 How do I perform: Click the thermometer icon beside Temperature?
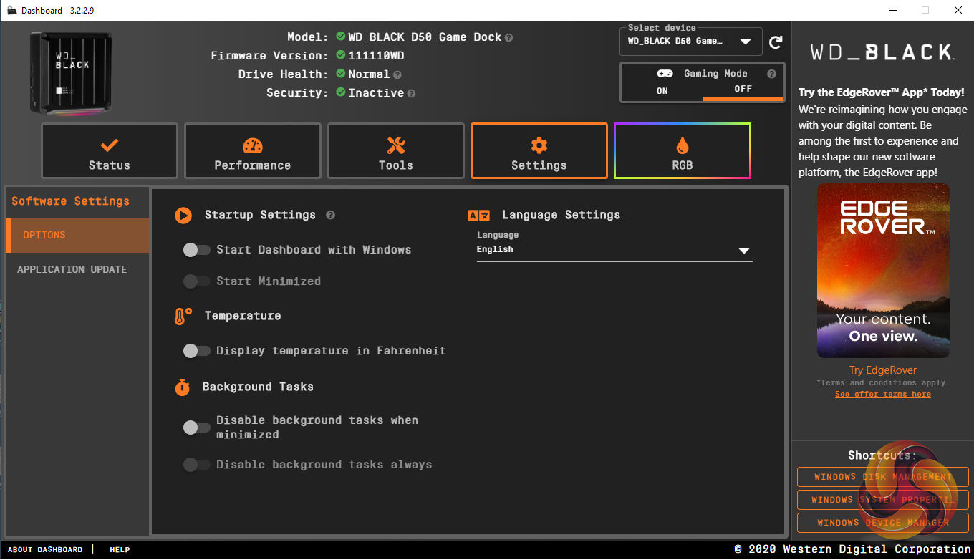(x=183, y=316)
